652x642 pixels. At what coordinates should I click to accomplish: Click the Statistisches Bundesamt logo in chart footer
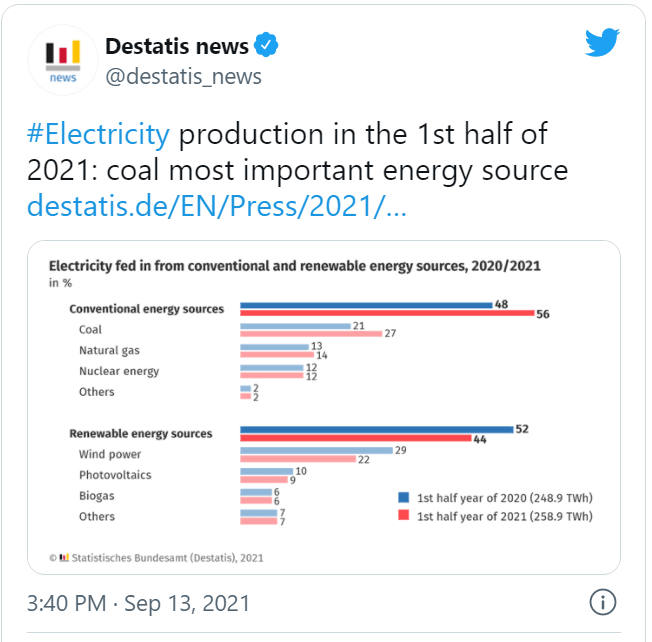point(64,557)
